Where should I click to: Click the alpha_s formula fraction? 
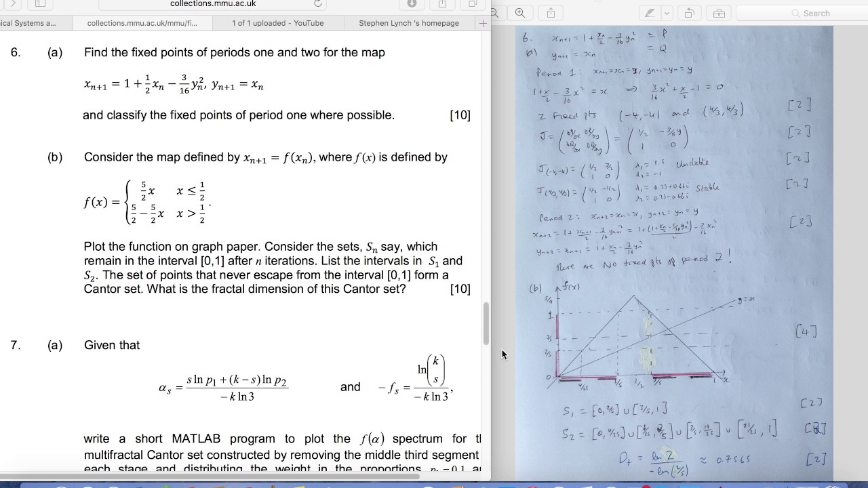tap(224, 388)
